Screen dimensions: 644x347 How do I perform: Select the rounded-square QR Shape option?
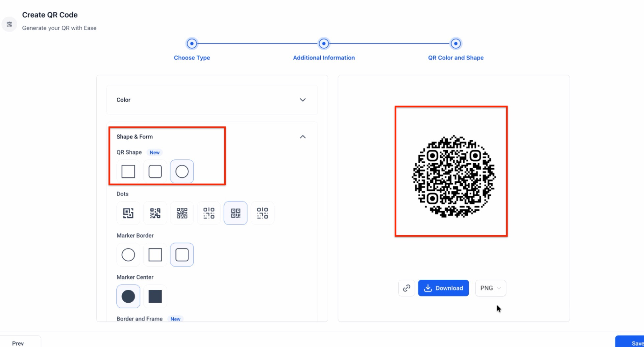click(x=155, y=172)
